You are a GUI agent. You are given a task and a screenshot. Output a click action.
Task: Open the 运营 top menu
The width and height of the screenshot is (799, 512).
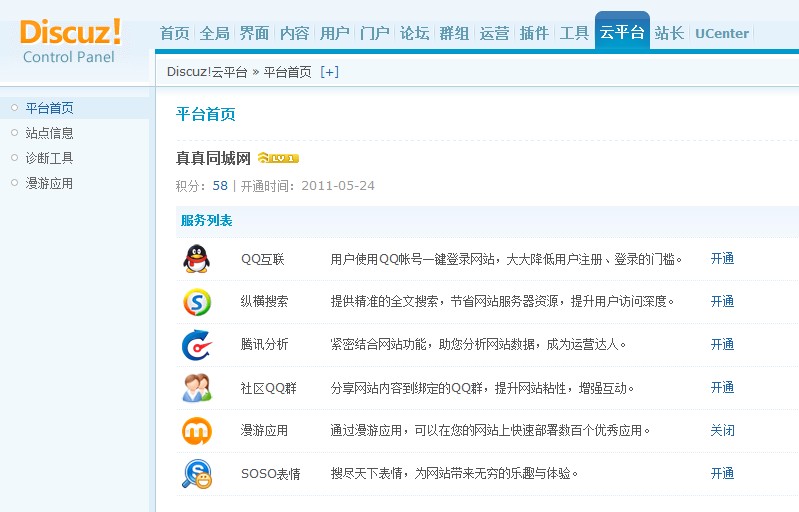click(494, 34)
